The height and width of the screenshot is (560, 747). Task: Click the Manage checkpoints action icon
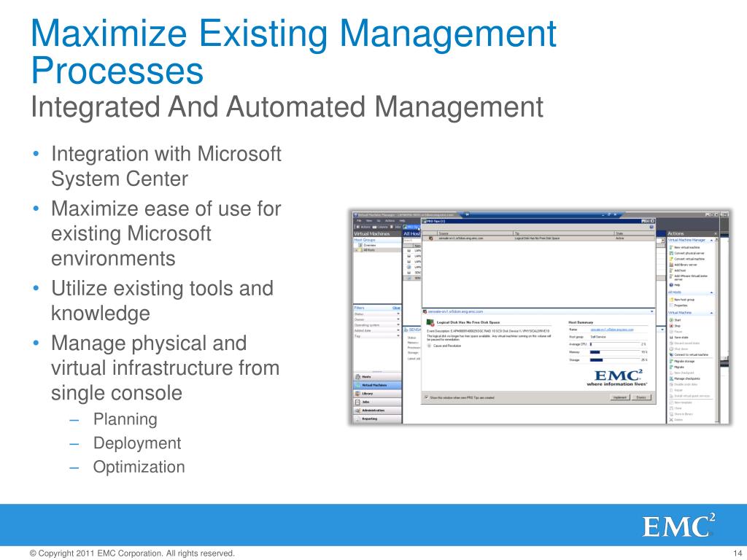point(671,378)
